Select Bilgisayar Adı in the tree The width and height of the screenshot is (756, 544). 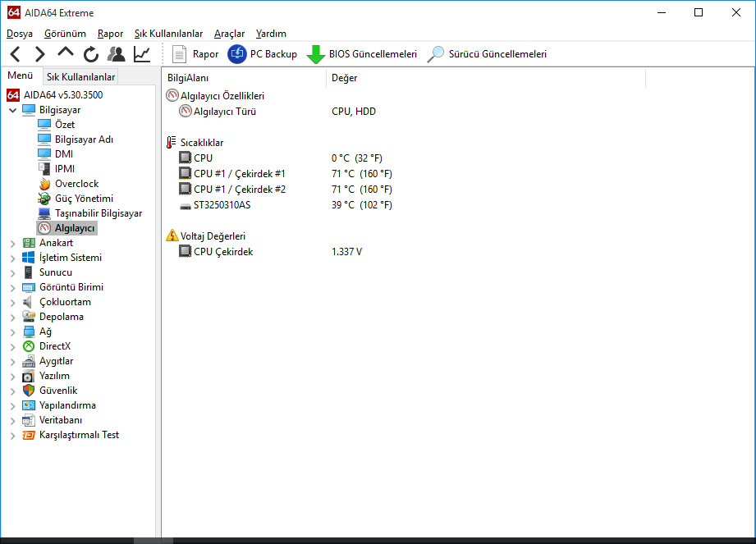pyautogui.click(x=84, y=139)
